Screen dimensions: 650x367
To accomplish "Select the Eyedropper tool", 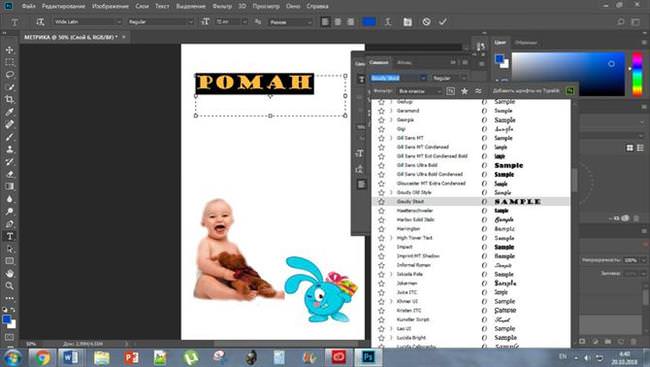I will (x=10, y=112).
